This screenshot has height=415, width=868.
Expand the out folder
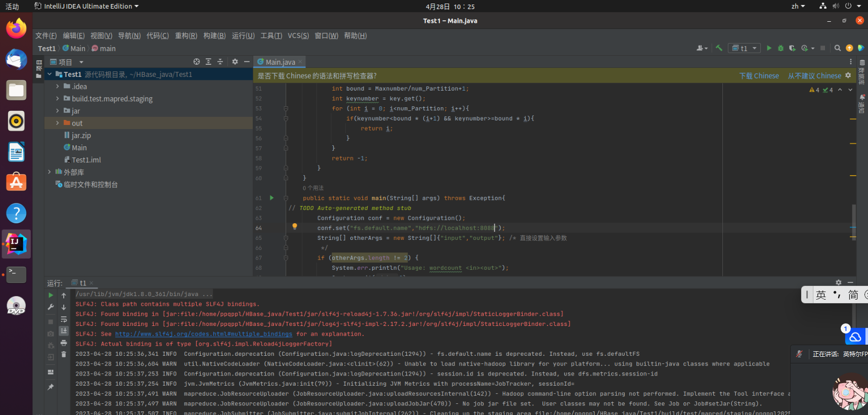(x=58, y=123)
